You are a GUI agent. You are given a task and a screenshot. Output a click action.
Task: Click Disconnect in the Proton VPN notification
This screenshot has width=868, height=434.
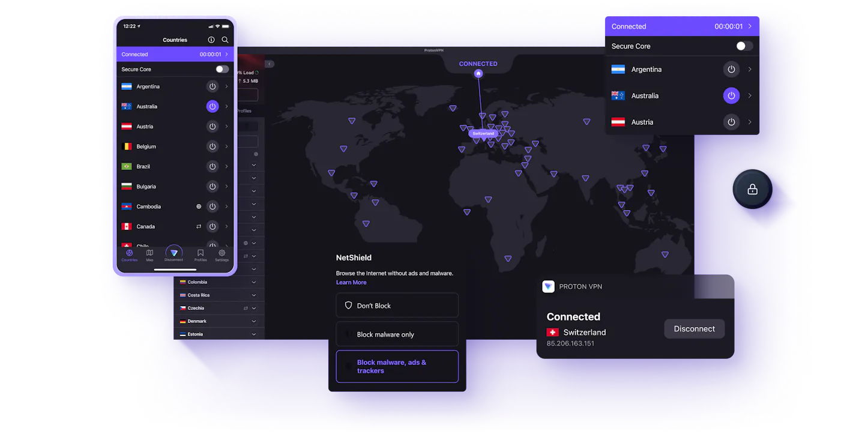[695, 329]
